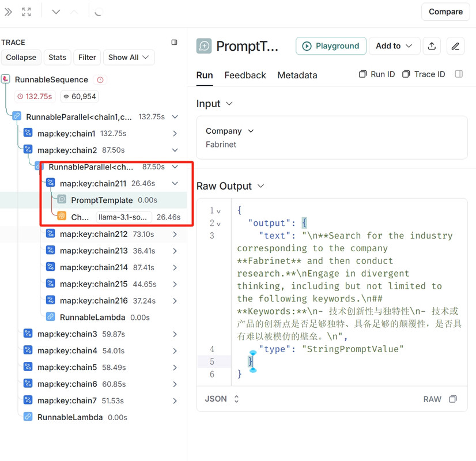Toggle the TRACE panel layout icon

coord(175,43)
